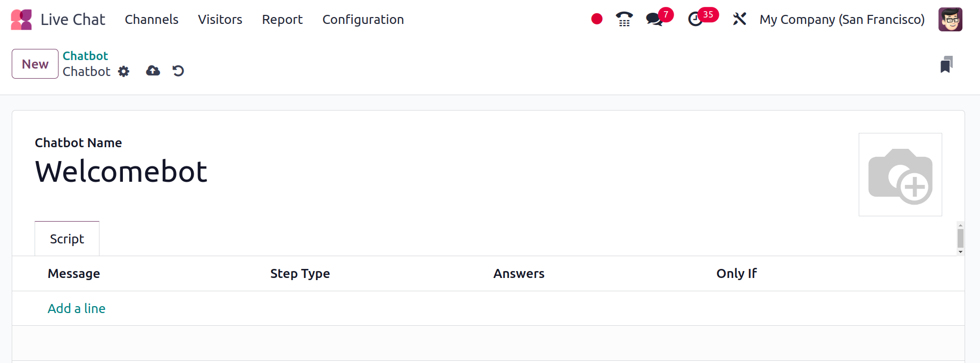
Task: Click the Live Chat app logo icon
Action: (x=21, y=20)
